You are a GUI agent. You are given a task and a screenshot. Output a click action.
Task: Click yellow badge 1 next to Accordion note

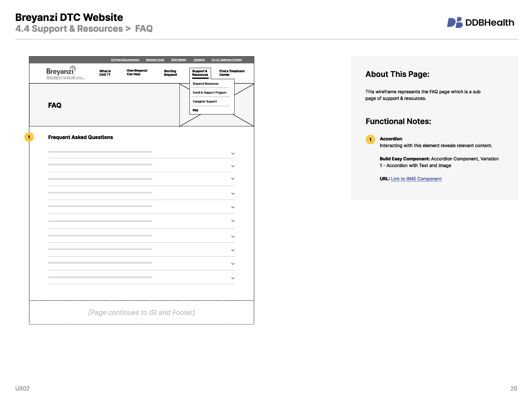coord(370,140)
